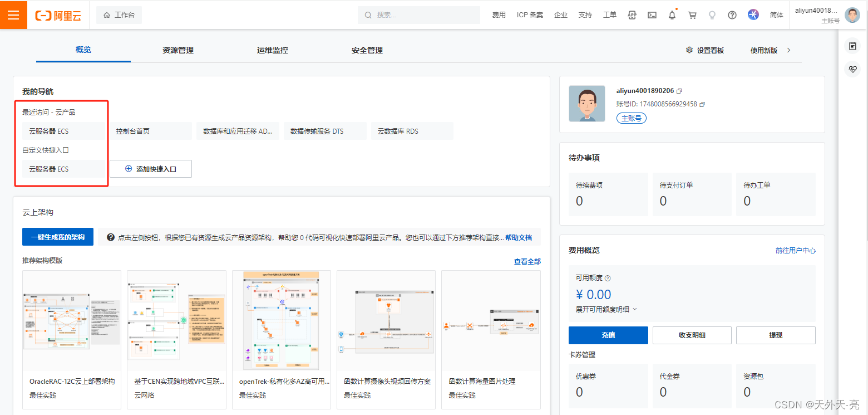Image resolution: width=868 pixels, height=415 pixels.
Task: Open custom 云服务器 ECS quick entry
Action: pos(63,169)
